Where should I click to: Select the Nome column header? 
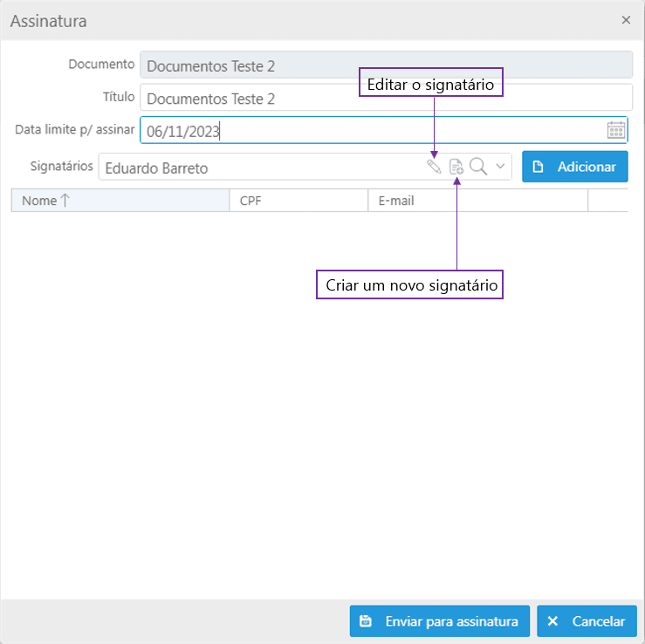(x=120, y=201)
